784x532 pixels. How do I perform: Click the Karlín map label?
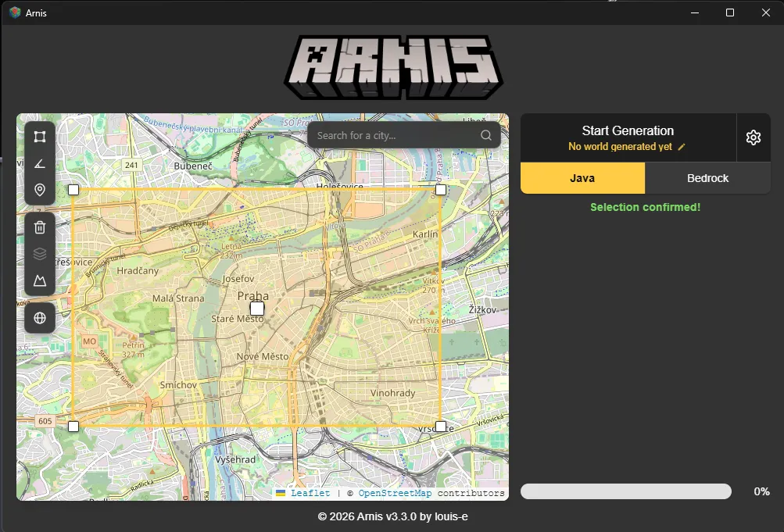tap(425, 234)
